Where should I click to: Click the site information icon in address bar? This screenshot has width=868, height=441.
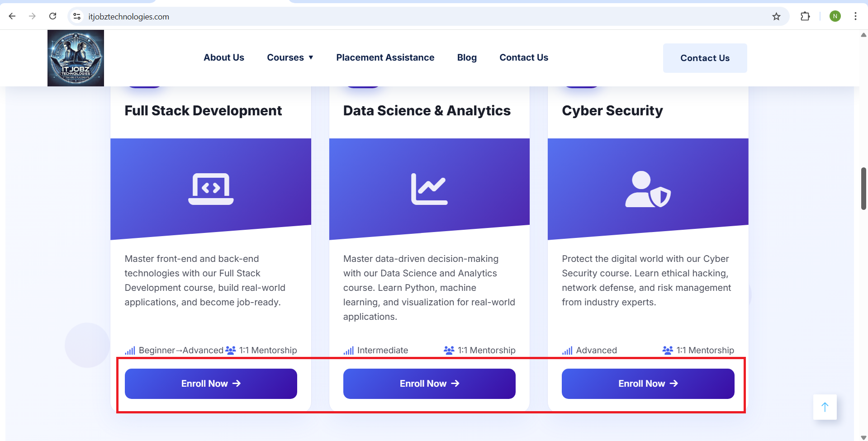[x=77, y=17]
